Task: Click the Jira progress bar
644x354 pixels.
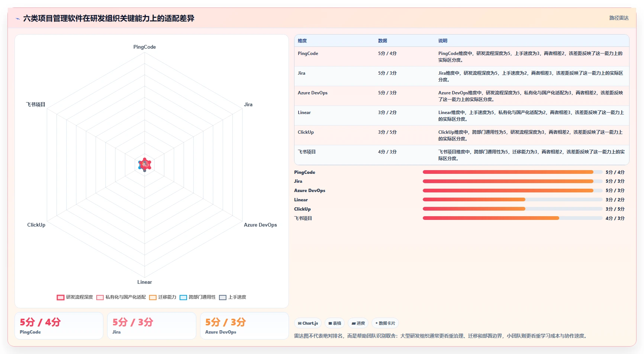Action: [x=512, y=181]
